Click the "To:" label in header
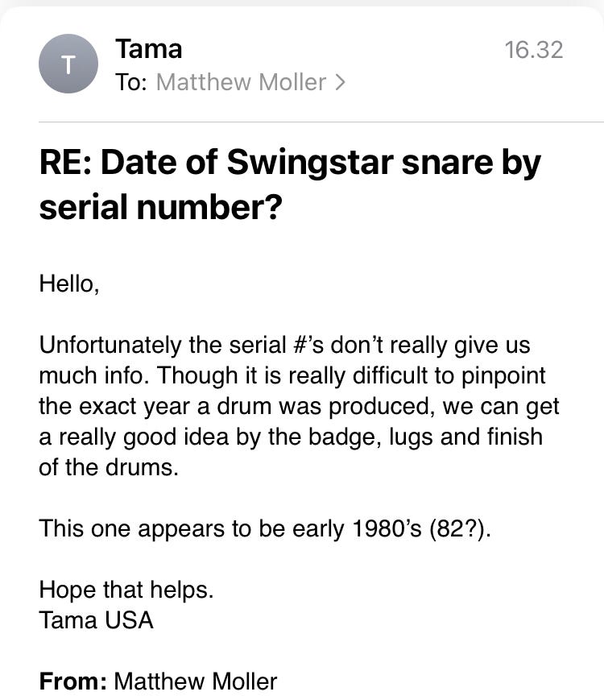This screenshot has width=604, height=700. pos(131,82)
